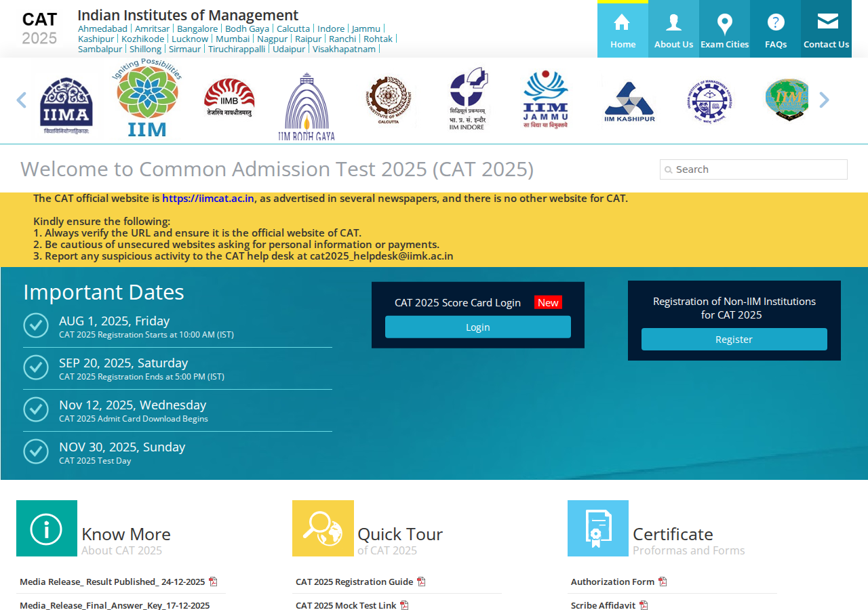Click the Login button for Score Card
Image resolution: width=868 pixels, height=610 pixels.
tap(478, 327)
